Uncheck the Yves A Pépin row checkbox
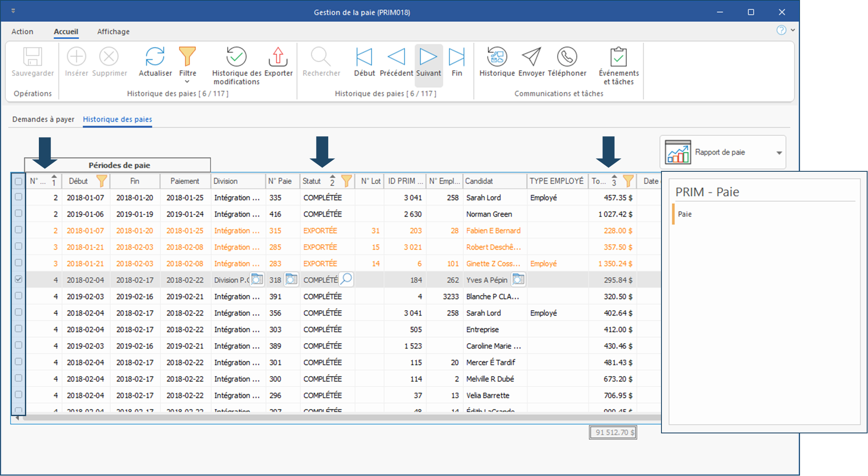 [19, 279]
